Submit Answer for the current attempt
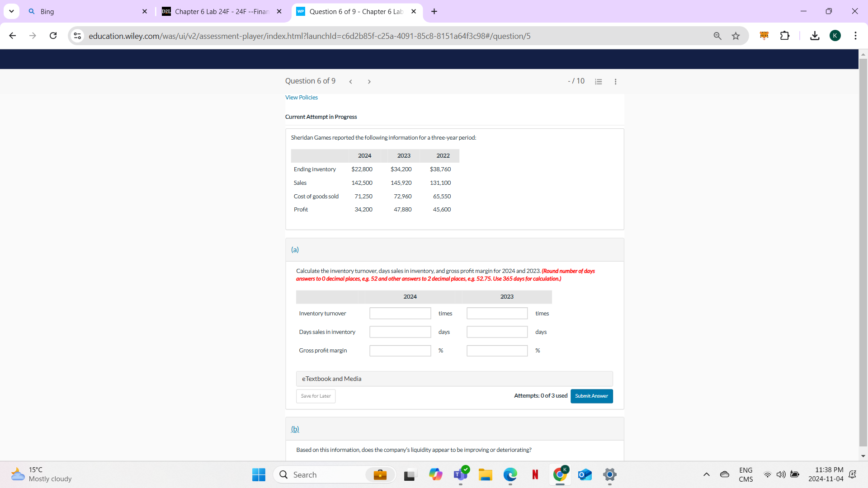The image size is (868, 488). 591,396
